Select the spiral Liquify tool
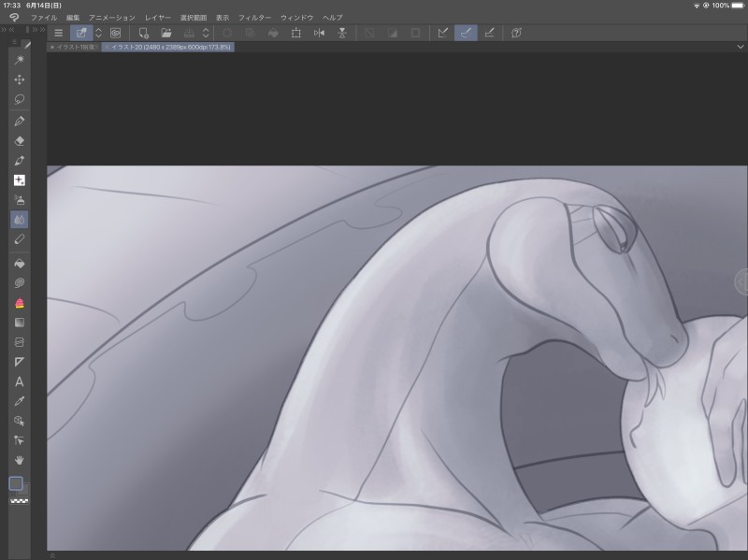 pos(20,283)
